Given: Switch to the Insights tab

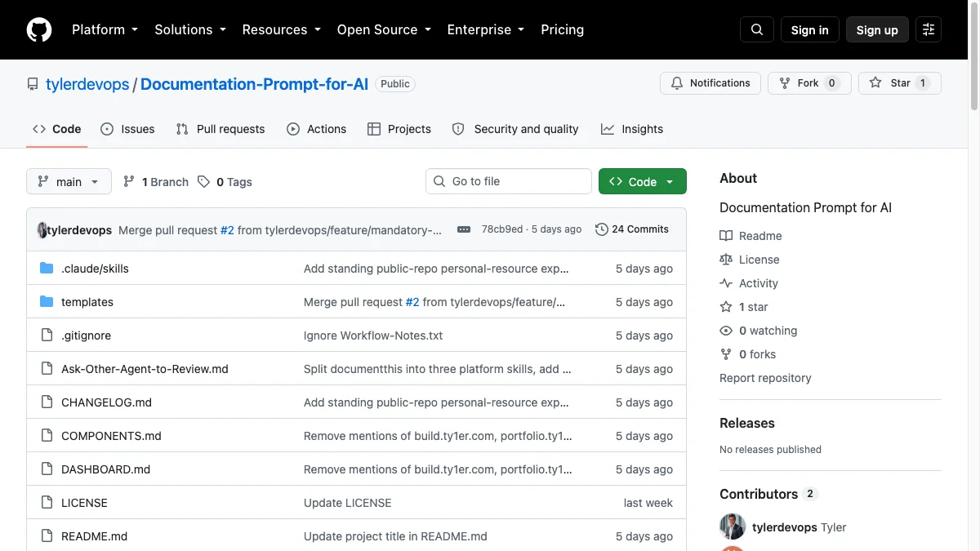Looking at the screenshot, I should 632,129.
